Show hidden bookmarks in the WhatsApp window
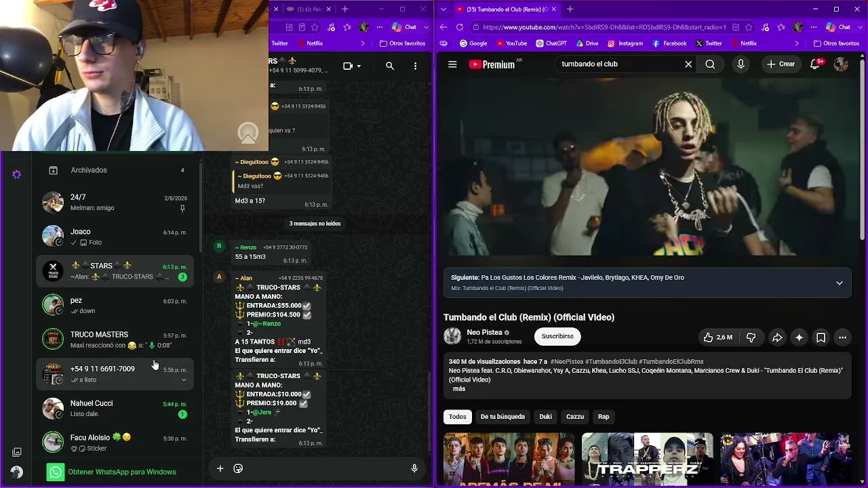This screenshot has height=488, width=868. point(363,43)
